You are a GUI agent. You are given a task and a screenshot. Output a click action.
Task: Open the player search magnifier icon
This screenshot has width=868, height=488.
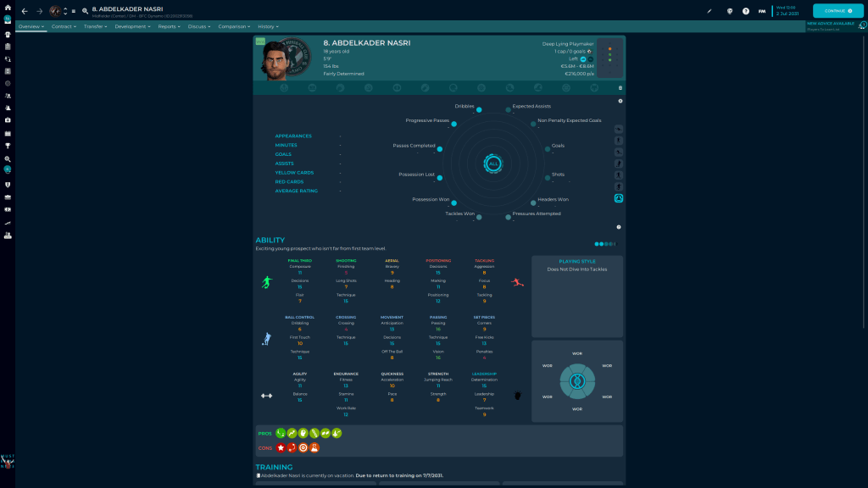click(x=85, y=11)
